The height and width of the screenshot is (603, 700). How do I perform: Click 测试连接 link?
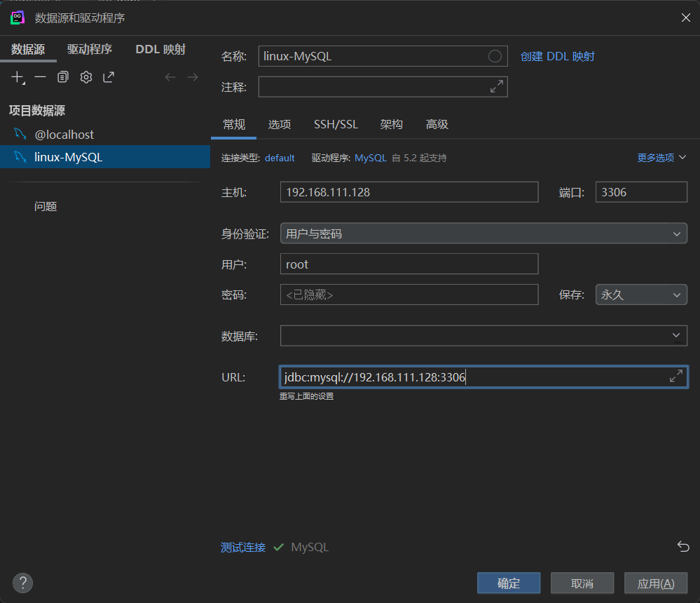pyautogui.click(x=243, y=547)
